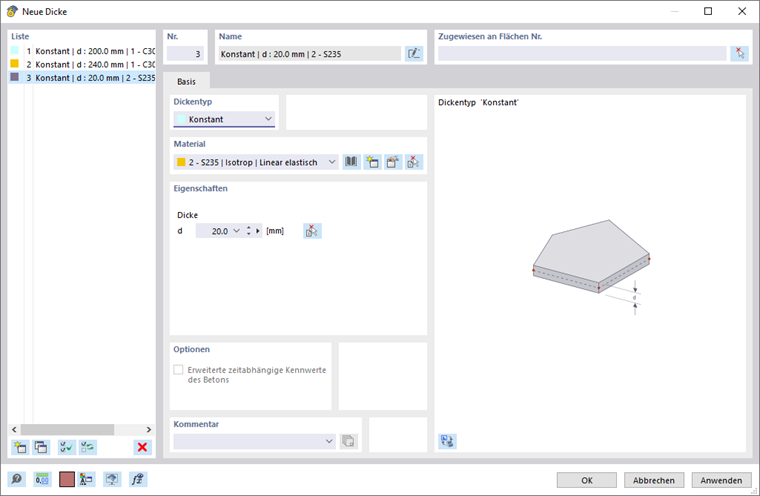Maximize the Neue Dicke window
This screenshot has width=760, height=496.
click(x=708, y=11)
